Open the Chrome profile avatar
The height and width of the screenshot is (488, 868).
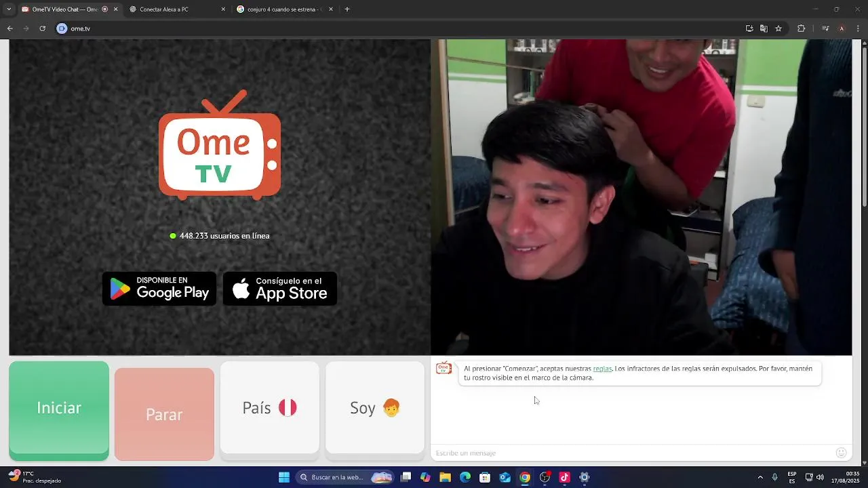tap(842, 28)
